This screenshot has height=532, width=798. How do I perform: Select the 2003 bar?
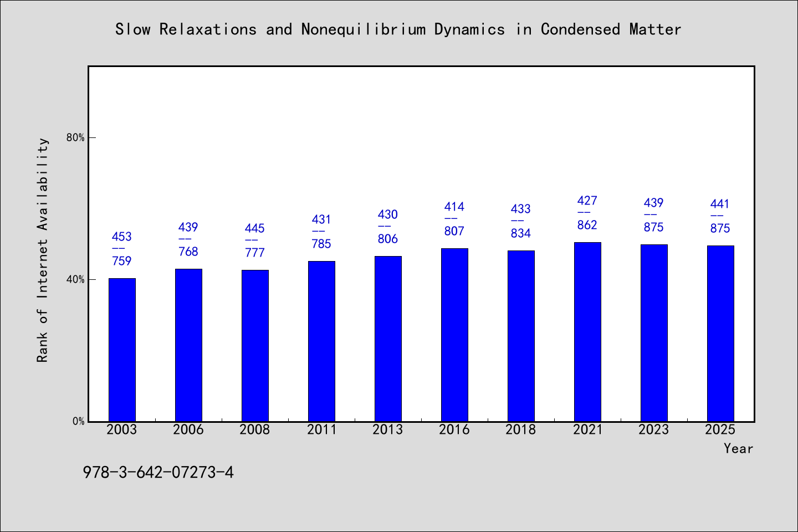tap(122, 350)
